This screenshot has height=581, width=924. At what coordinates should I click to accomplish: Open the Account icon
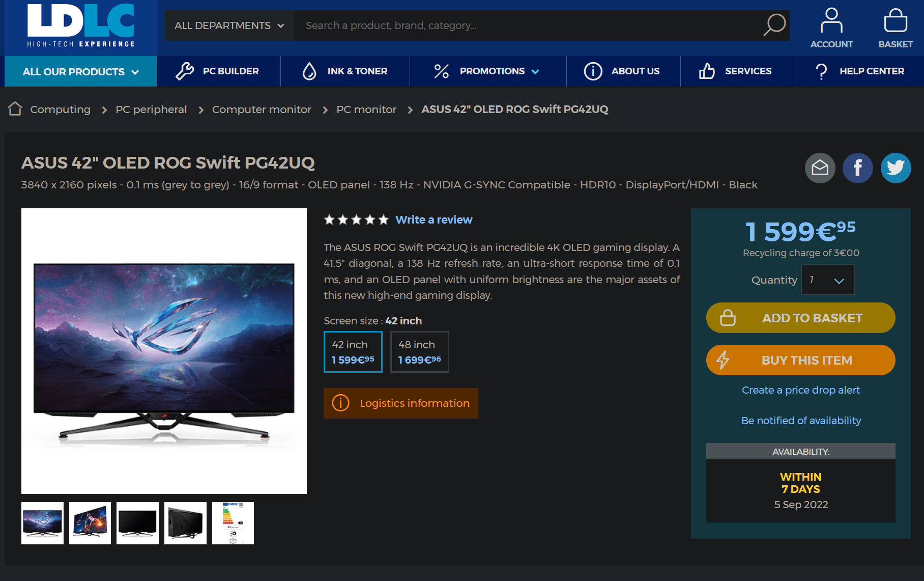[x=831, y=28]
